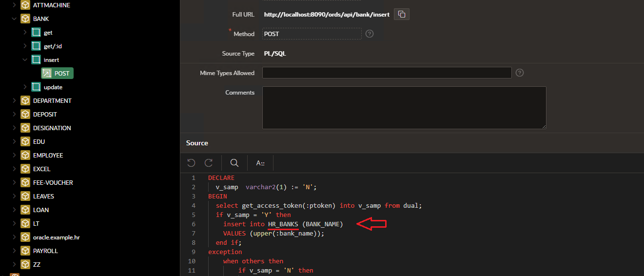Expand the EMPLOYEE module node

(x=14, y=156)
